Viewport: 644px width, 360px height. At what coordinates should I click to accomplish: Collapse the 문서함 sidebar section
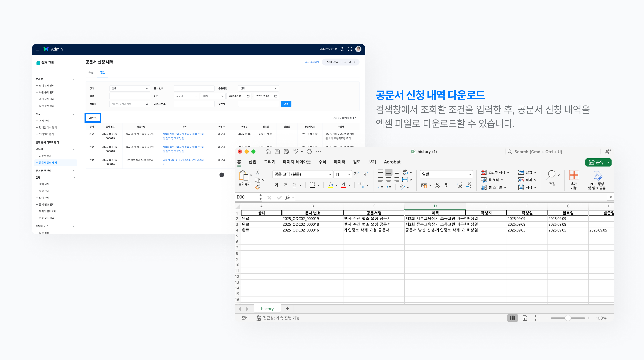pyautogui.click(x=74, y=79)
